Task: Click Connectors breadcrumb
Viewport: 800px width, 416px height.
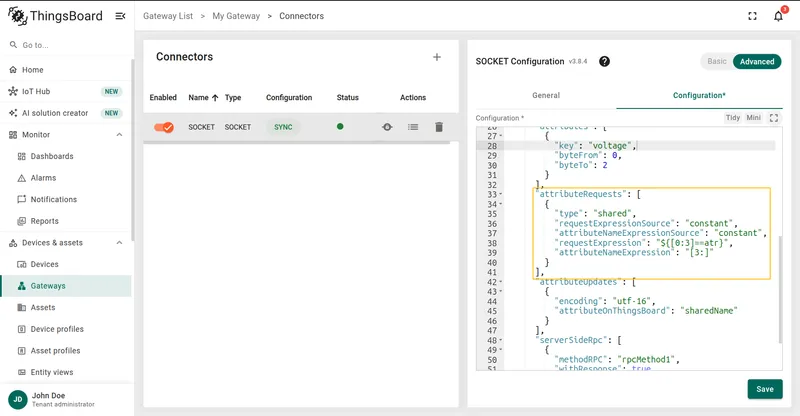Action: [301, 16]
